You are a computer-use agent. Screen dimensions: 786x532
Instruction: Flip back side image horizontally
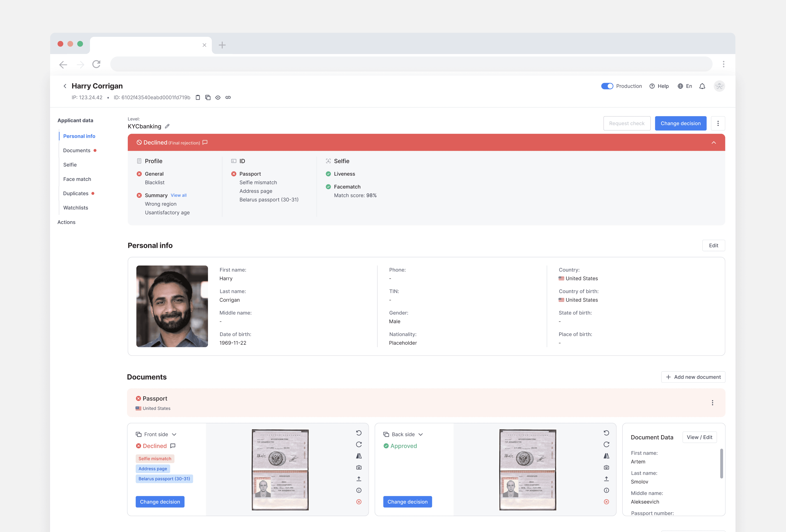606,456
